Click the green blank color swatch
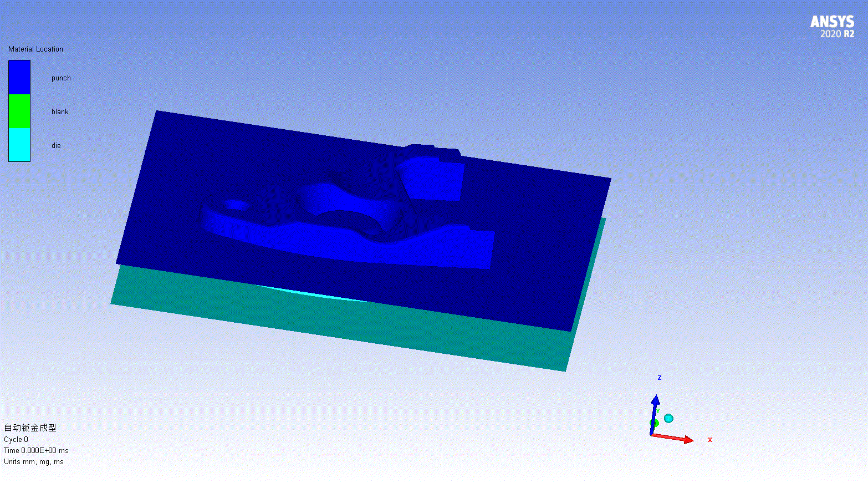The width and height of the screenshot is (868, 483). [19, 111]
